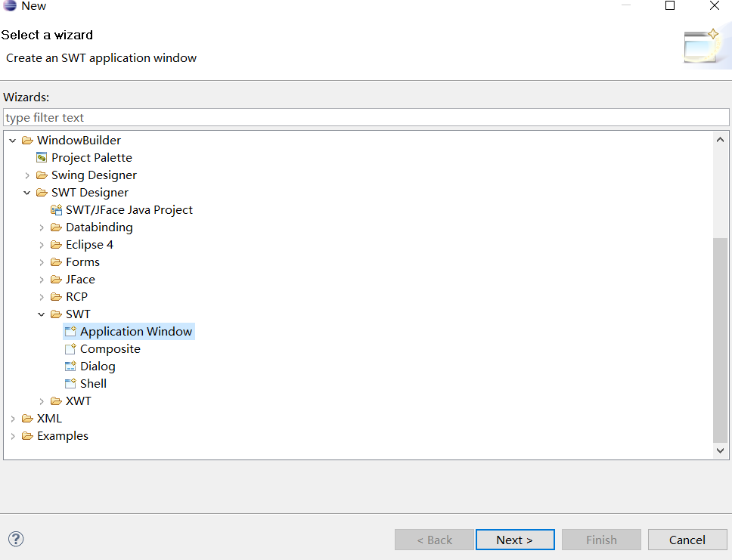The image size is (732, 560).
Task: Expand the Examples category
Action: click(12, 435)
